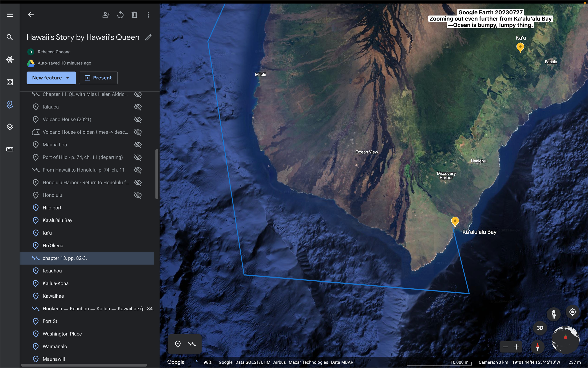588x368 pixels.
Task: Delete project using trash icon
Action: tap(135, 15)
